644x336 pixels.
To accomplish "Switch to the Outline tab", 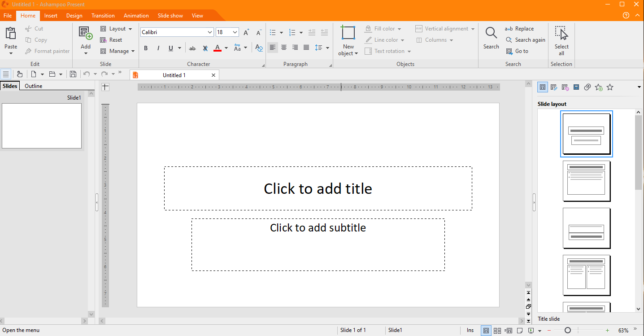I will pyautogui.click(x=34, y=86).
